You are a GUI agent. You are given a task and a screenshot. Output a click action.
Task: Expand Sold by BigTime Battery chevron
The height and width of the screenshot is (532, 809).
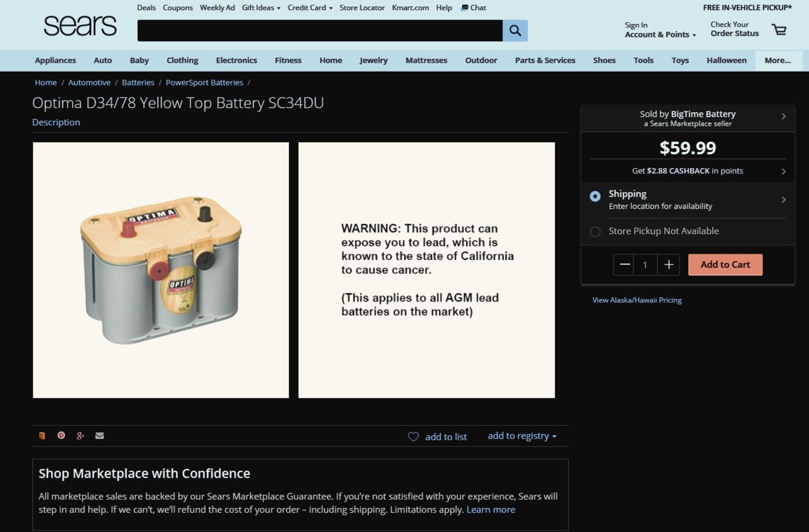coord(784,116)
